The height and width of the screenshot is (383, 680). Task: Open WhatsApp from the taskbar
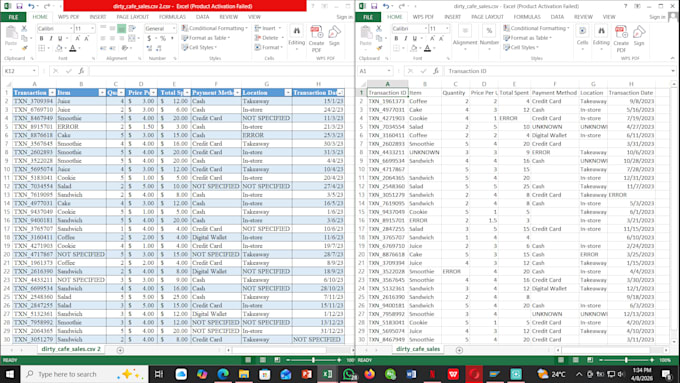(348, 374)
